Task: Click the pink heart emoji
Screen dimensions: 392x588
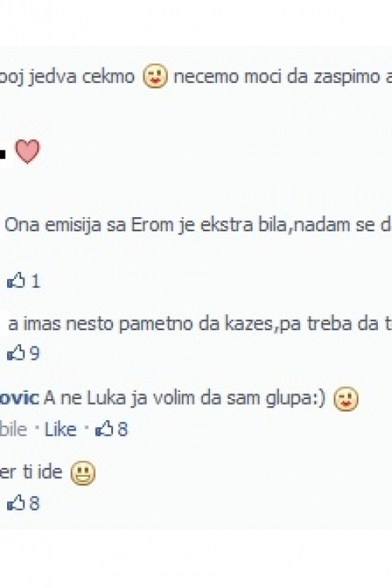Action: tap(27, 151)
